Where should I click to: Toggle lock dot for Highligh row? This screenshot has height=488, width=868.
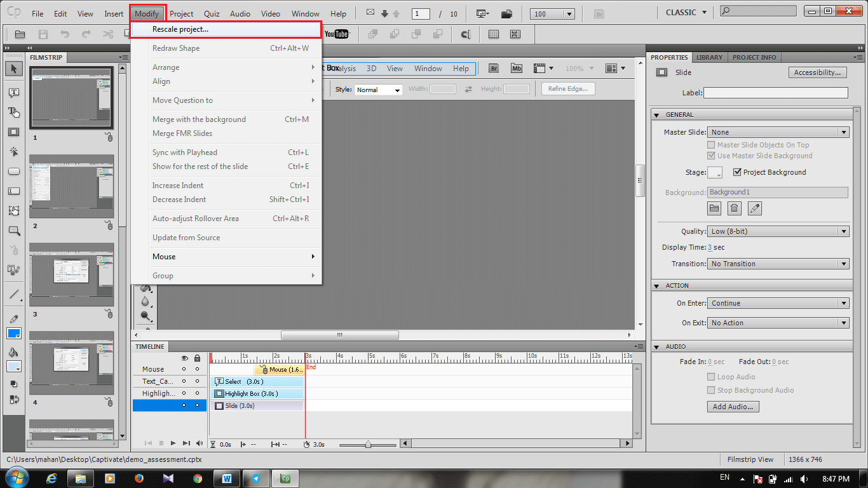197,393
